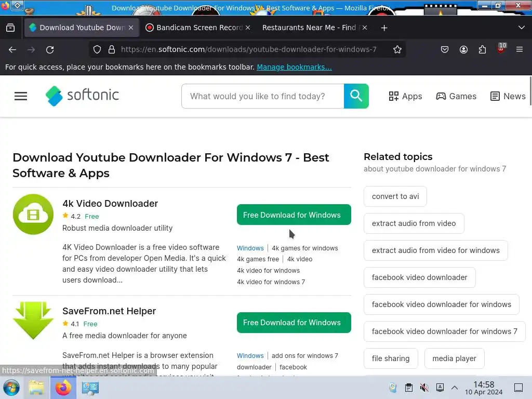Click the muted volume tray icon
The width and height of the screenshot is (532, 399).
(x=424, y=388)
